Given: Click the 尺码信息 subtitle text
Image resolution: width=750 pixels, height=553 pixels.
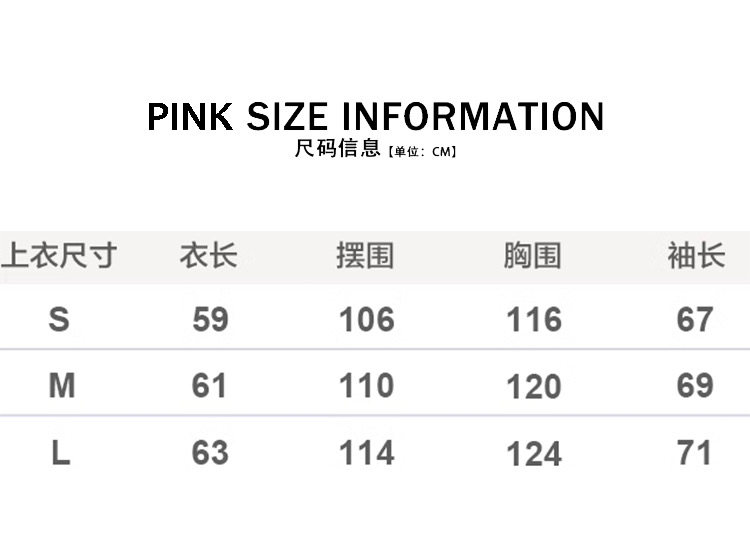Looking at the screenshot, I should click(337, 150).
